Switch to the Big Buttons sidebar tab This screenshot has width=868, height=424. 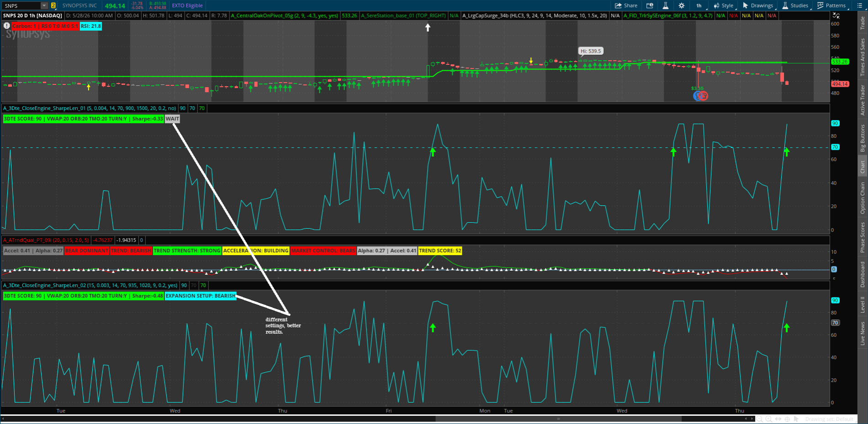pos(863,138)
